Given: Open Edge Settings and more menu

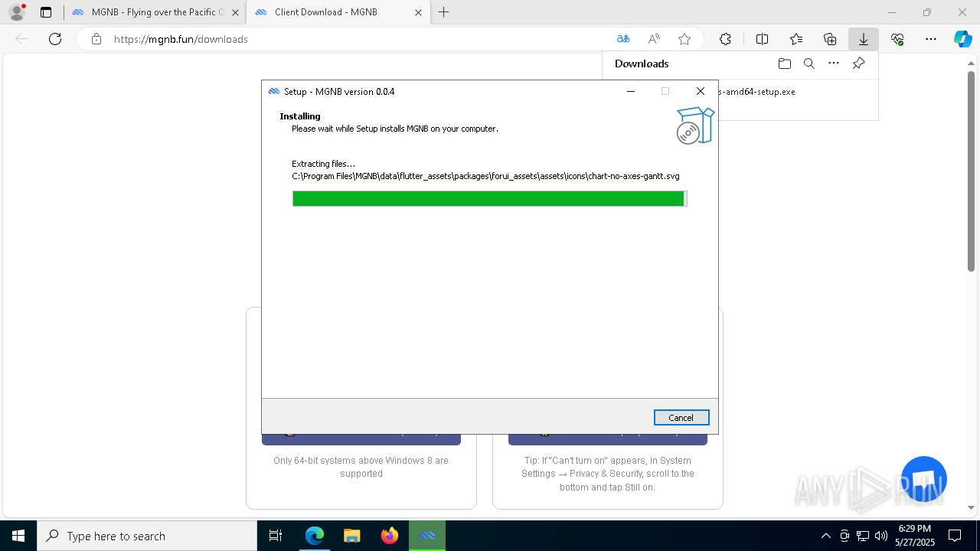Looking at the screenshot, I should pyautogui.click(x=931, y=39).
